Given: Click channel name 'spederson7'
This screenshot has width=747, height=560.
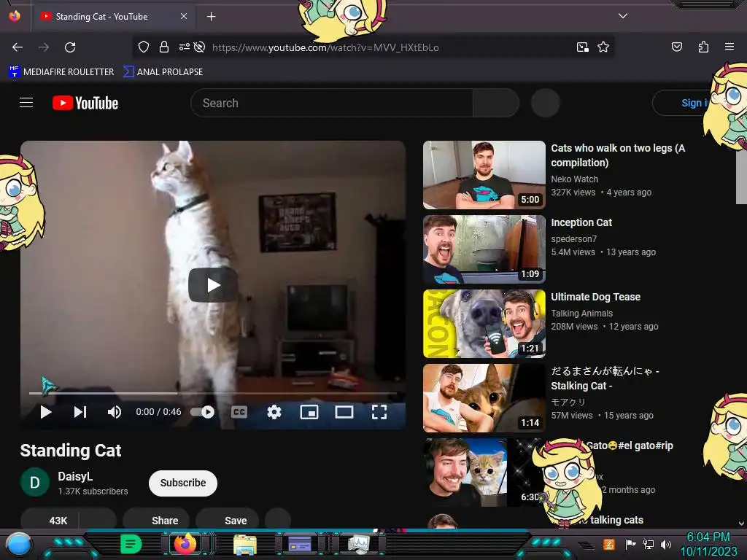Looking at the screenshot, I should pyautogui.click(x=573, y=239).
